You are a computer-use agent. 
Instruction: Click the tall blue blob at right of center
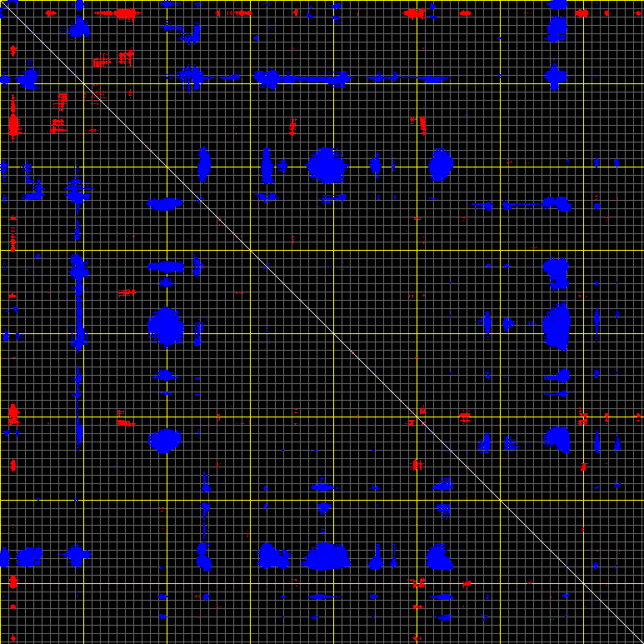[557, 326]
